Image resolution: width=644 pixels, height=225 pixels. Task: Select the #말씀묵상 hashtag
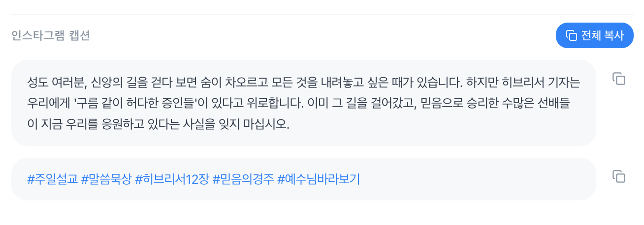click(106, 179)
